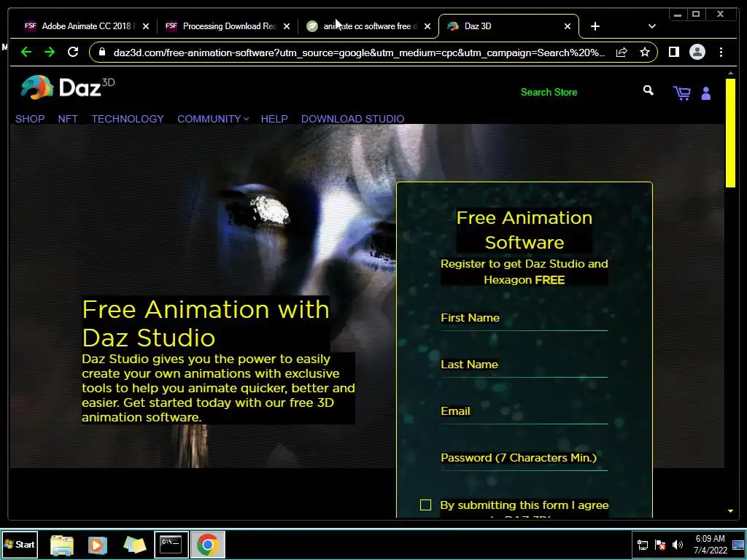747x560 pixels.
Task: View site info lock icon
Action: (102, 52)
